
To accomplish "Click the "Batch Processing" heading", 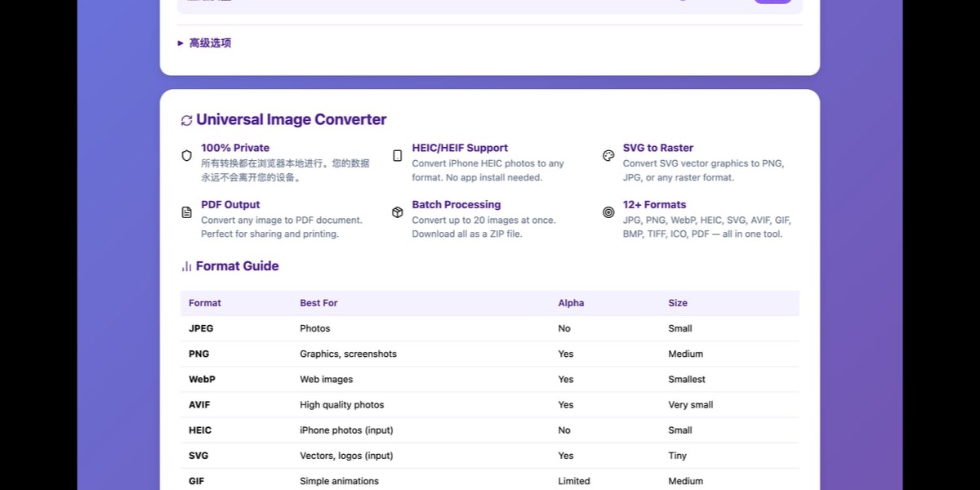I will (x=457, y=204).
